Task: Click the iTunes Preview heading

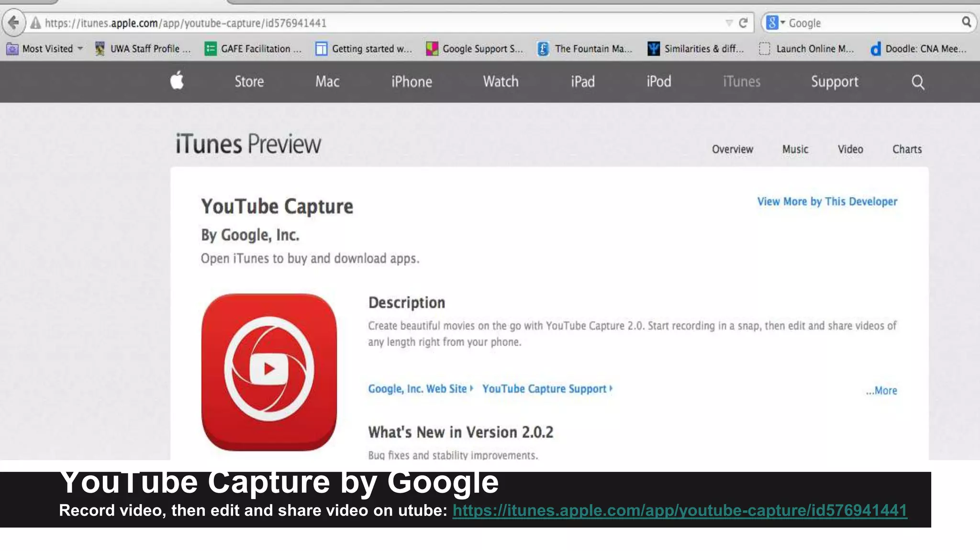Action: (248, 144)
